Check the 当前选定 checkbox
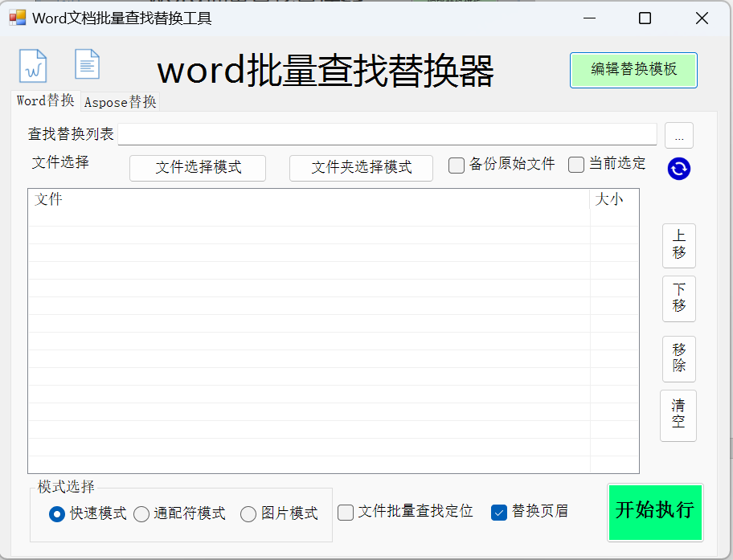 [x=576, y=164]
